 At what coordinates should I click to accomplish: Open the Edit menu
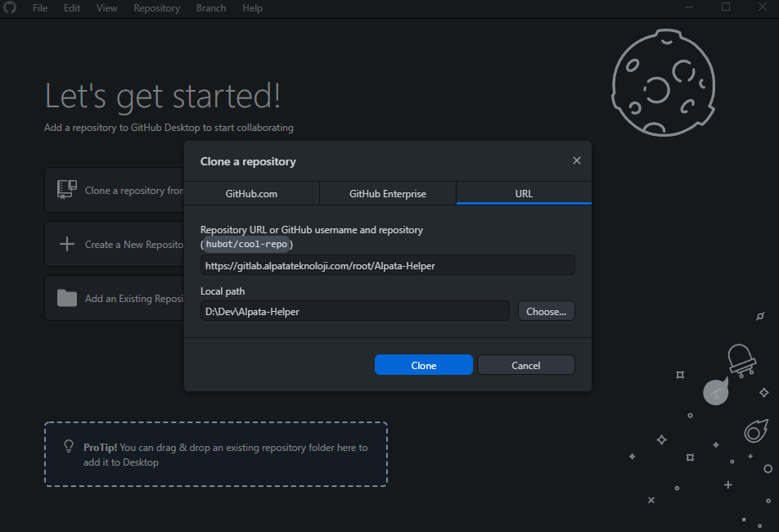point(72,8)
